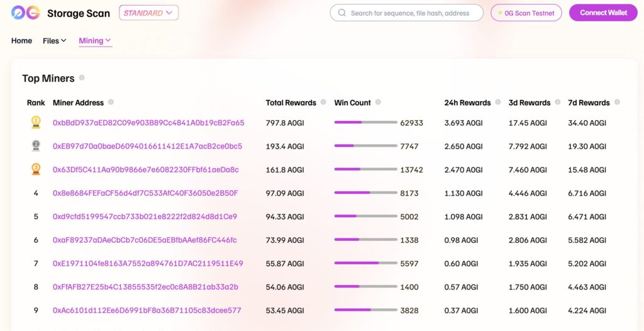
Task: Click the gold rank 1 medal icon
Action: click(x=36, y=122)
